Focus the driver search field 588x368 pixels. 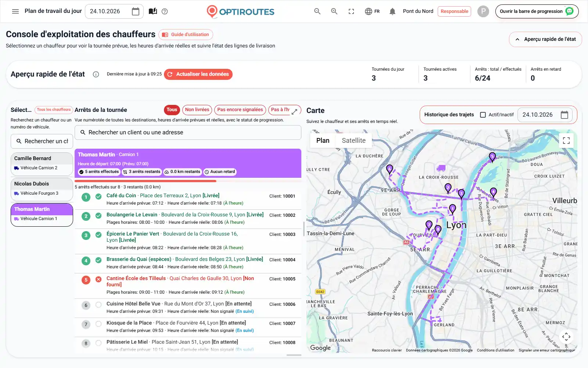[x=42, y=141]
